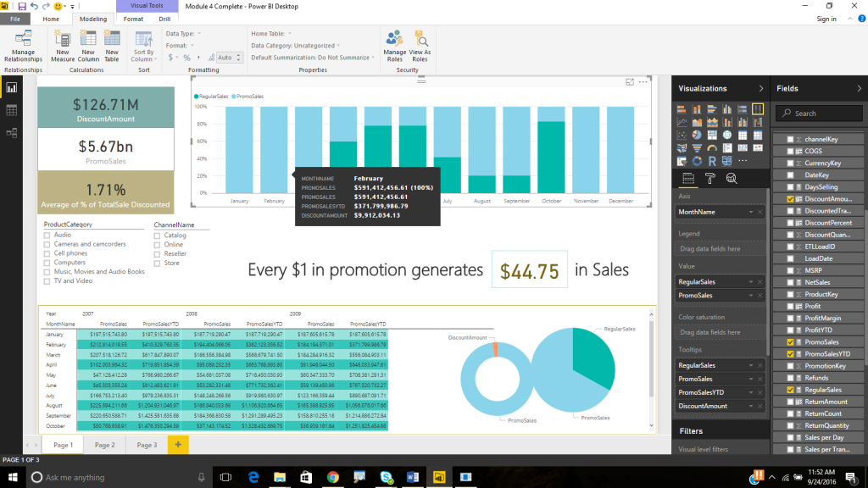Viewport: 868px width, 488px height.
Task: Select the gauge visualization icon
Action: click(712, 147)
